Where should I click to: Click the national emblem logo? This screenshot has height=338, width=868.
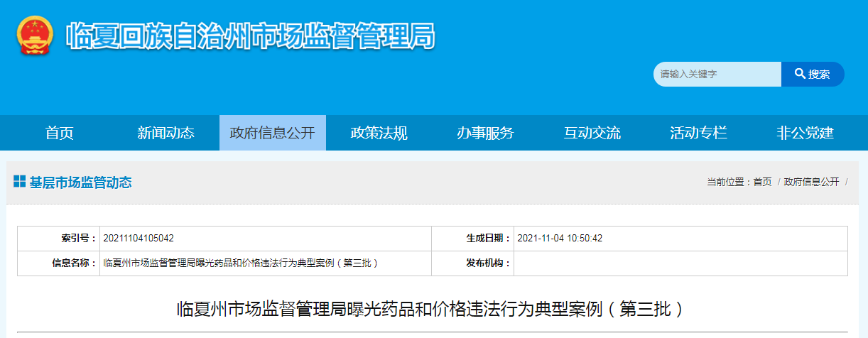(x=34, y=36)
